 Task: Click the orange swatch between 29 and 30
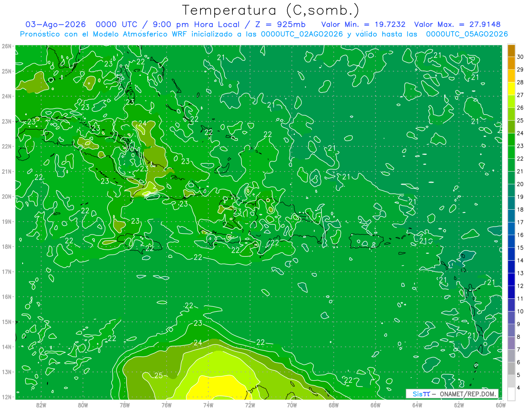point(511,63)
